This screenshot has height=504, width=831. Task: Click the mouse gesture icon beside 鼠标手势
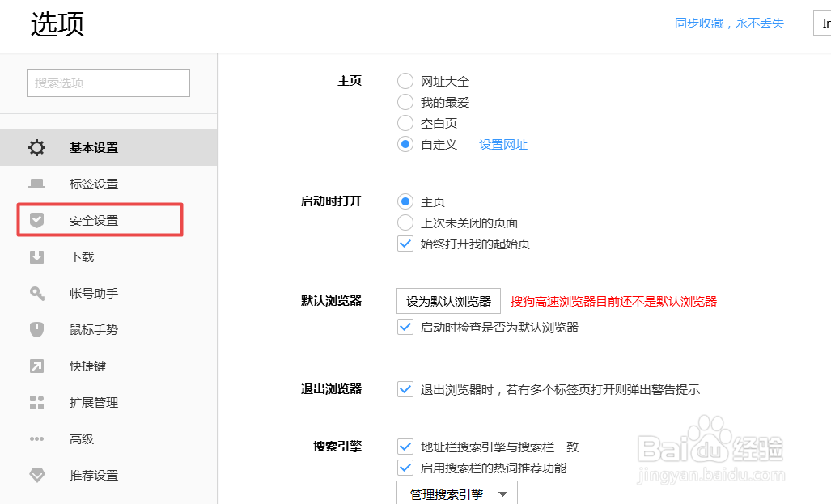pos(36,329)
